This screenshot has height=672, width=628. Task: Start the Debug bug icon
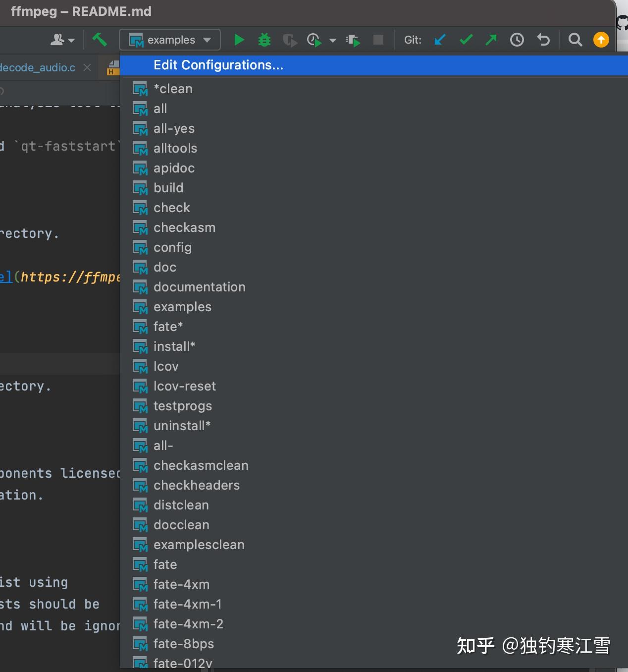(x=264, y=40)
